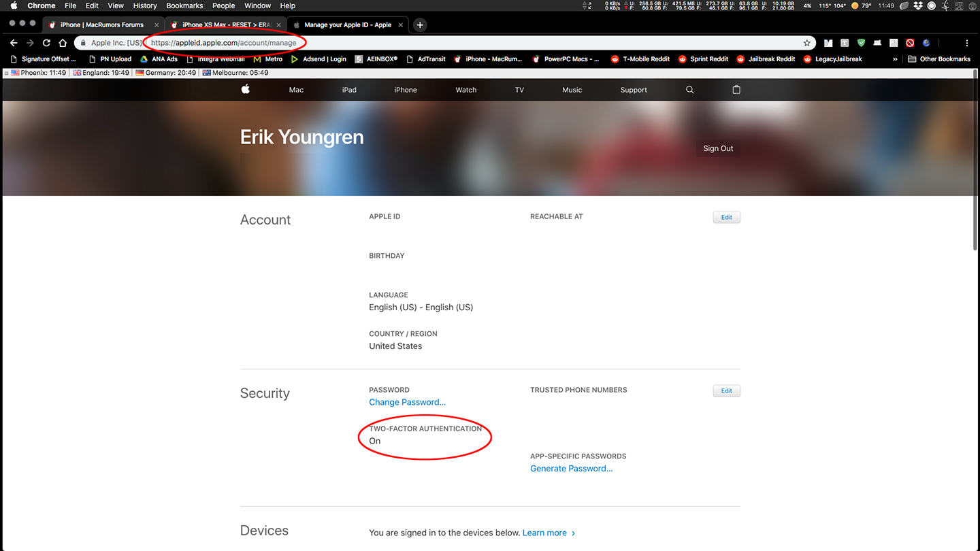Open the Google Drive ANA Ads bookmark
Image resolution: width=980 pixels, height=551 pixels.
(159, 59)
